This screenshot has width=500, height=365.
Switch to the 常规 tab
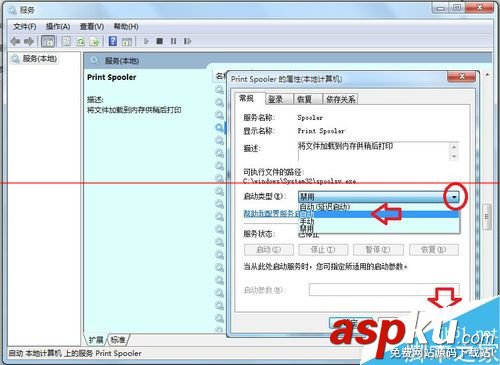point(247,98)
